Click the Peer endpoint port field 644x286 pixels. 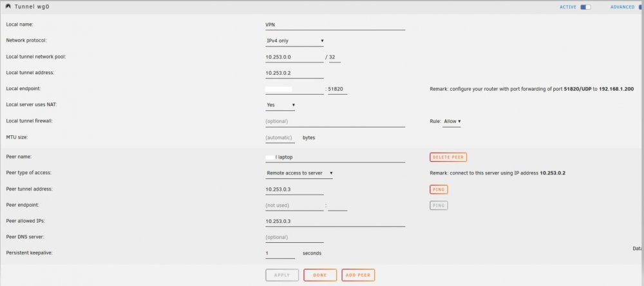pyautogui.click(x=337, y=205)
